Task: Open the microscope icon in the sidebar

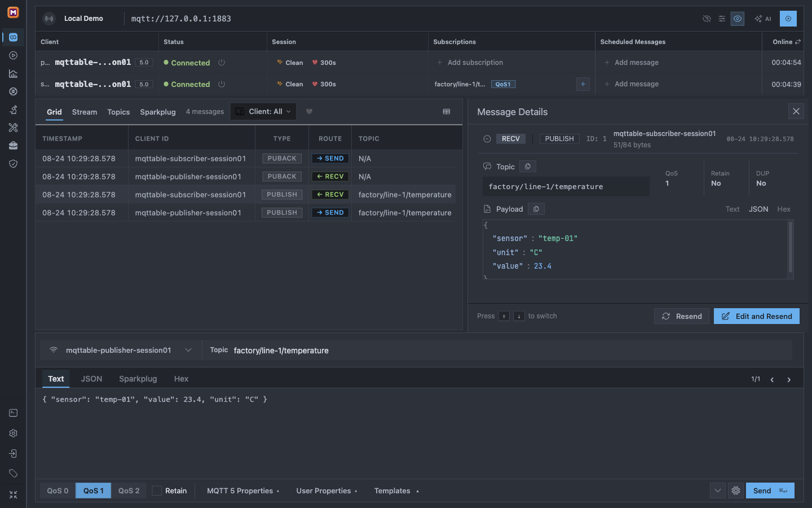Action: coord(13,110)
